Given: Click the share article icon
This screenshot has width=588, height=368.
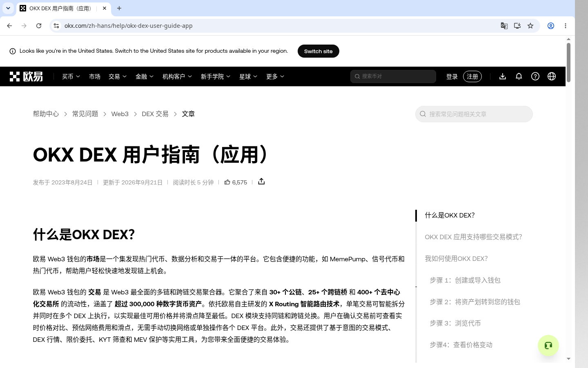Looking at the screenshot, I should tap(261, 182).
